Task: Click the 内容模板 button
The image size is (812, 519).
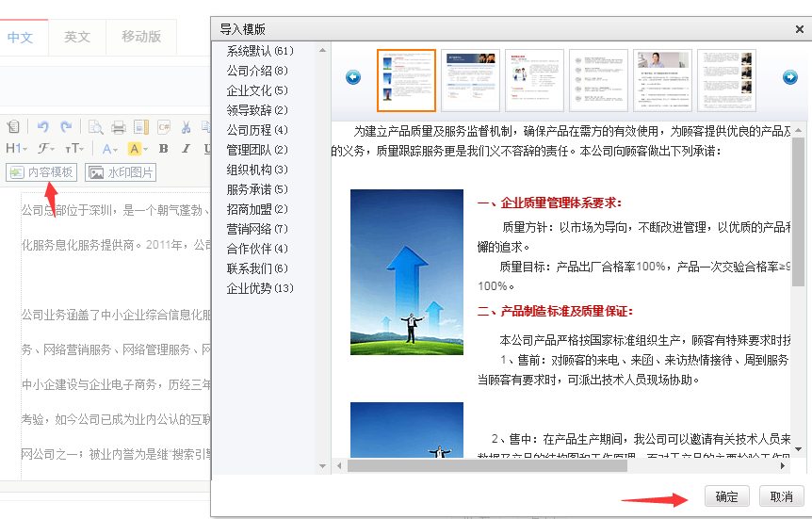Action: [x=41, y=172]
